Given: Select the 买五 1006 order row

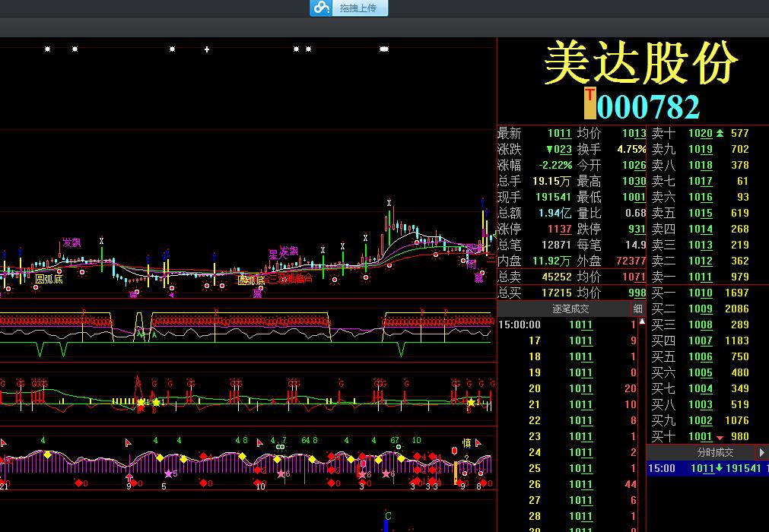Looking at the screenshot, I should 701,356.
